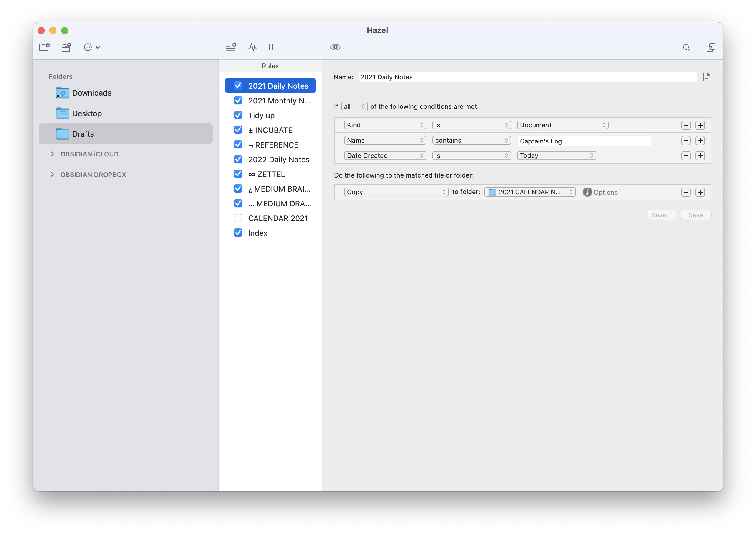Add a new action with plus
This screenshot has width=756, height=535.
click(x=700, y=192)
